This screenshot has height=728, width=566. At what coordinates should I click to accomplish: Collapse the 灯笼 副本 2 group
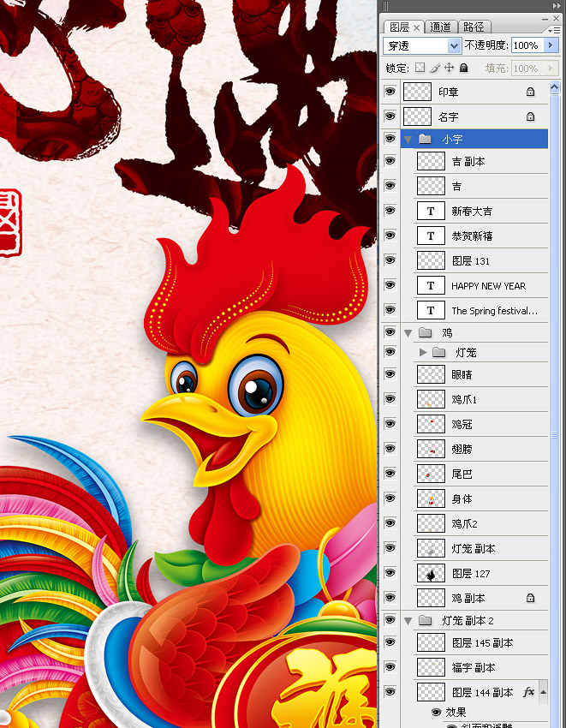pyautogui.click(x=408, y=621)
